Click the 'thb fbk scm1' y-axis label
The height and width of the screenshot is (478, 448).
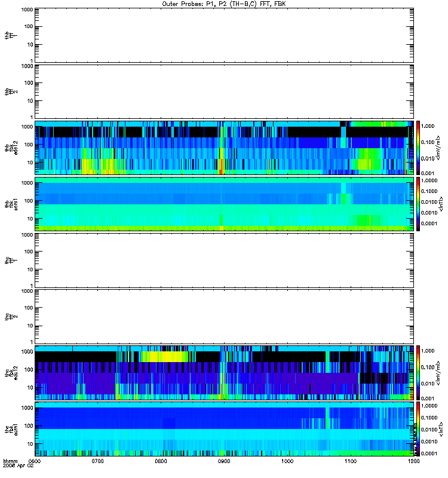click(11, 204)
